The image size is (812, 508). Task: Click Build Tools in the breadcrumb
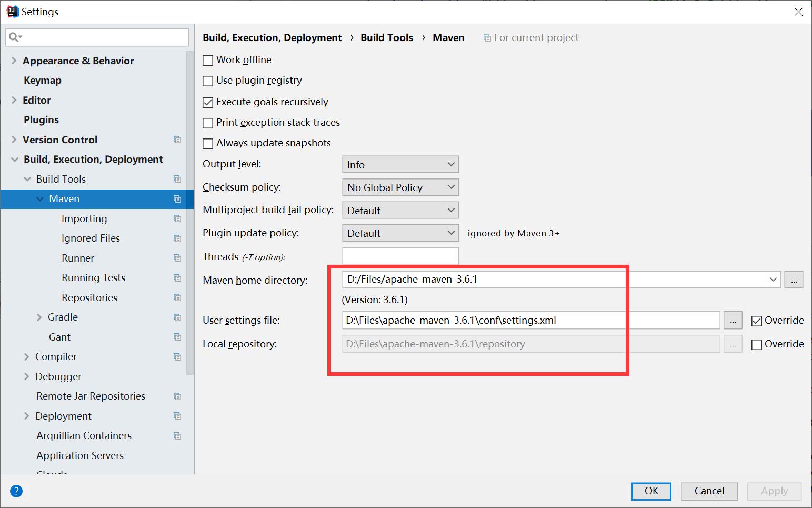click(x=387, y=38)
